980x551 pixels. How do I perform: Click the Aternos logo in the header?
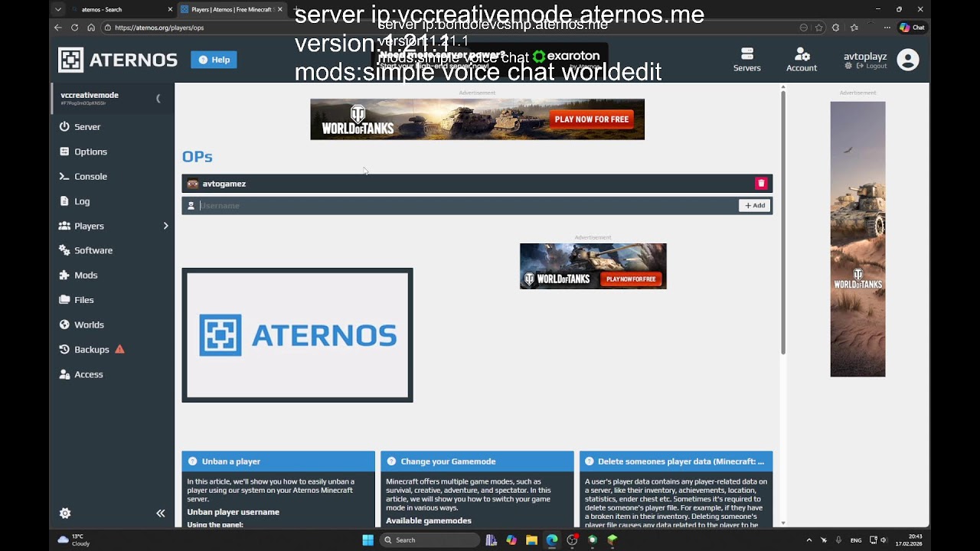point(118,60)
